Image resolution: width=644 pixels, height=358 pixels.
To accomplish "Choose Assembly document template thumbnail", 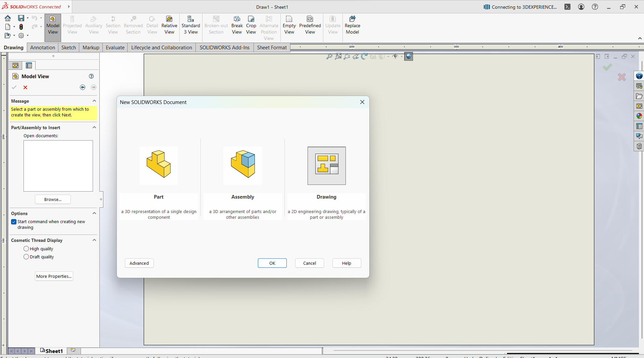I will pyautogui.click(x=243, y=166).
